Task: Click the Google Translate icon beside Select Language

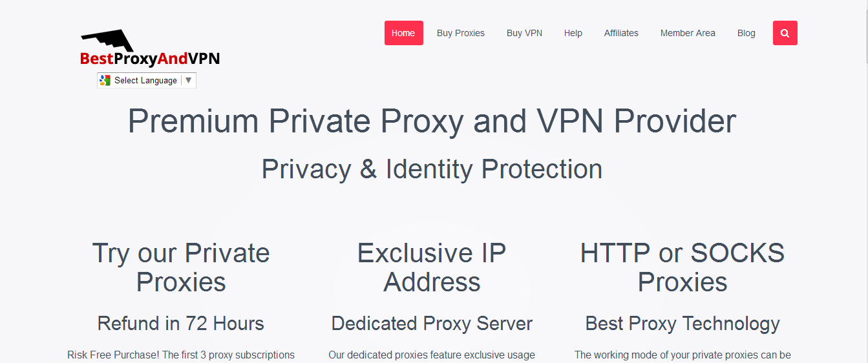Action: tap(105, 81)
